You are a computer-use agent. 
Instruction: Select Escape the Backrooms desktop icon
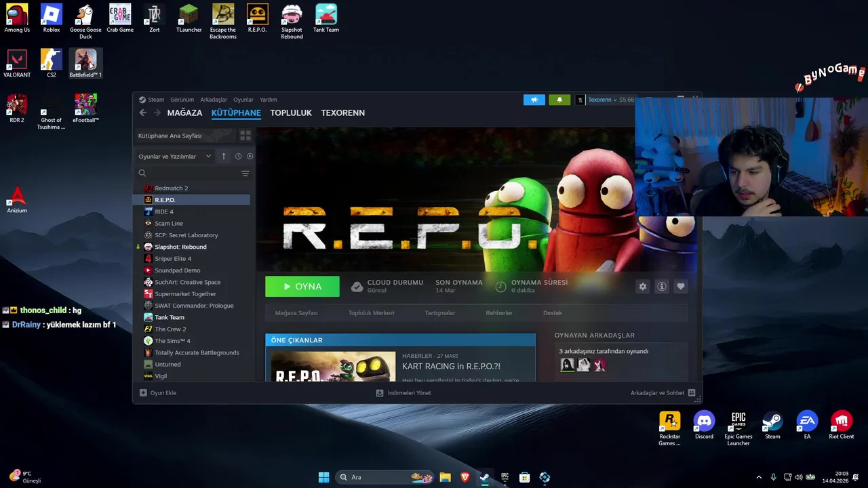223,22
